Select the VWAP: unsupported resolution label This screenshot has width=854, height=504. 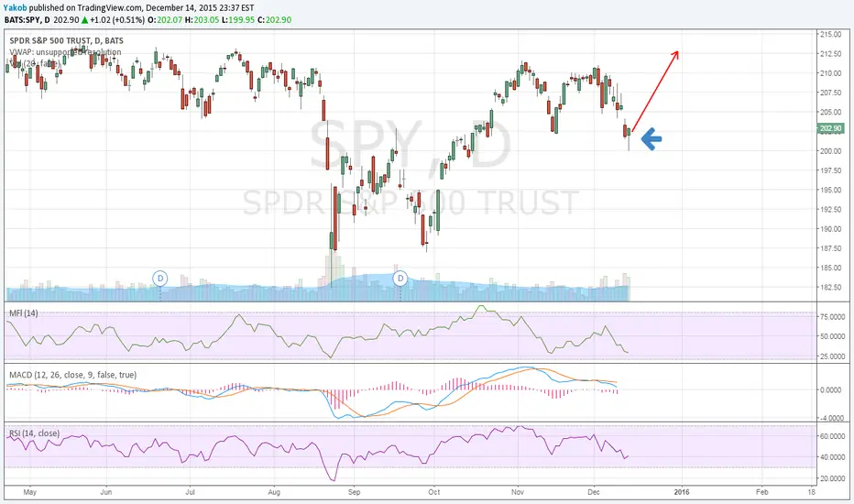(65, 52)
